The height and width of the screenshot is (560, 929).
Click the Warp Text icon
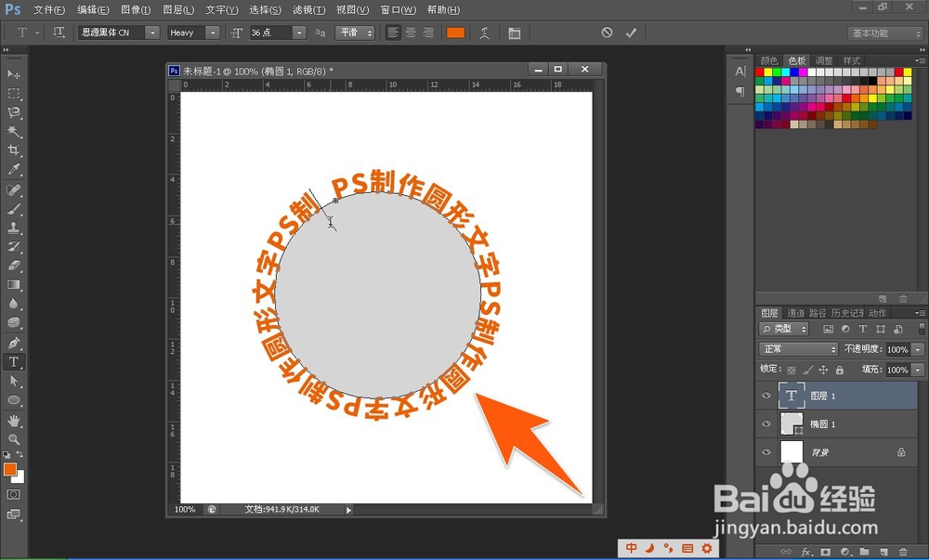point(485,33)
